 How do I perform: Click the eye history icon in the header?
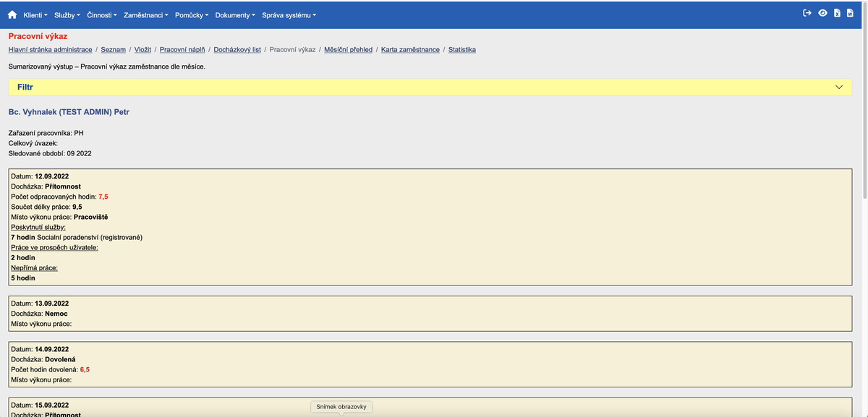pyautogui.click(x=823, y=12)
